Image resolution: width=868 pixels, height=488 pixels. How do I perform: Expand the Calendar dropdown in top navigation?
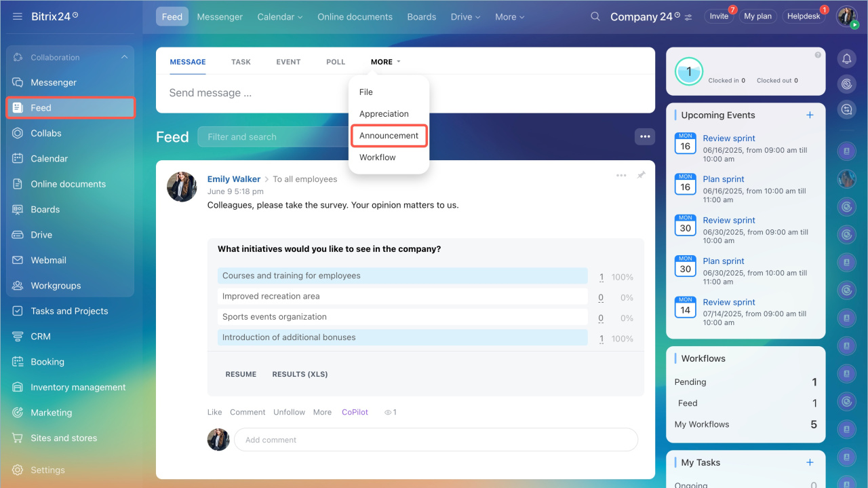coord(279,17)
